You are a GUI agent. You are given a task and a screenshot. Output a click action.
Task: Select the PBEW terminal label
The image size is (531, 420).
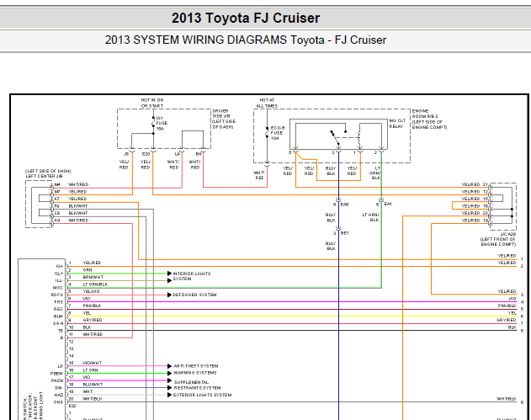(57, 373)
